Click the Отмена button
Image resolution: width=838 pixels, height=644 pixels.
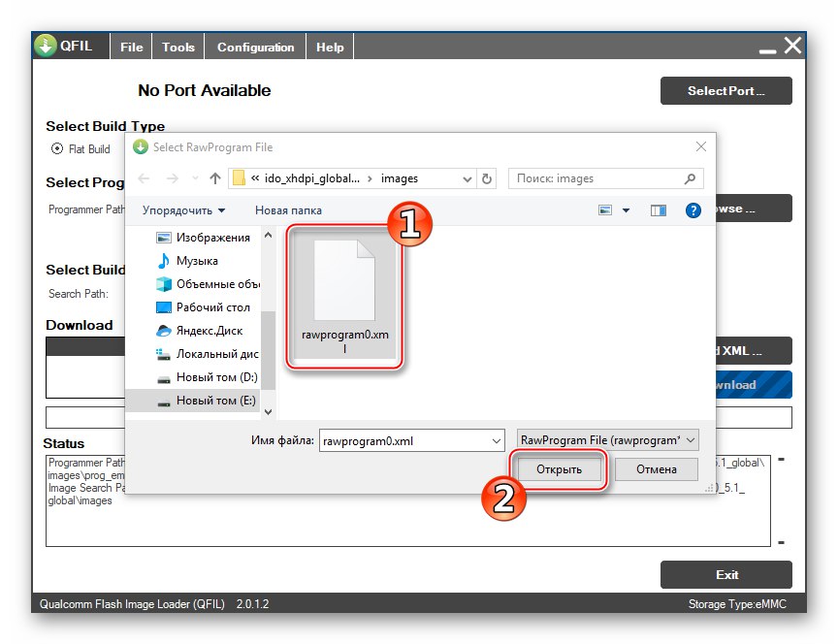pos(657,469)
